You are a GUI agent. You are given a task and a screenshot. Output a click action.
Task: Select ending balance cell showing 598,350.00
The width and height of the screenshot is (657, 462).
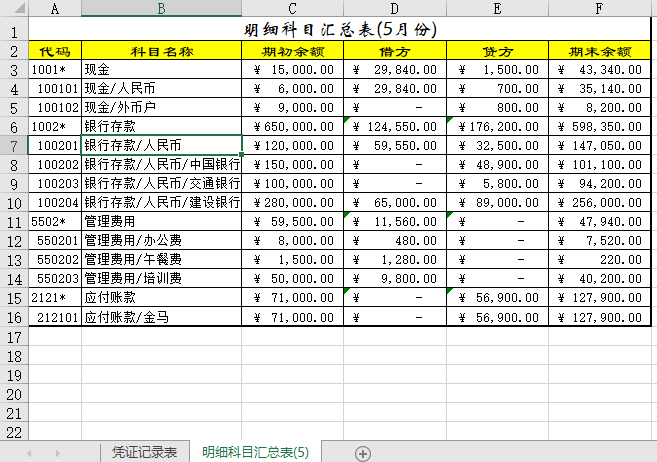599,127
